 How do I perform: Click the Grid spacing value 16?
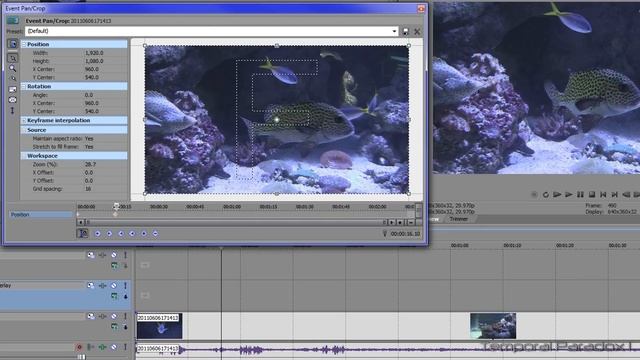(x=88, y=189)
